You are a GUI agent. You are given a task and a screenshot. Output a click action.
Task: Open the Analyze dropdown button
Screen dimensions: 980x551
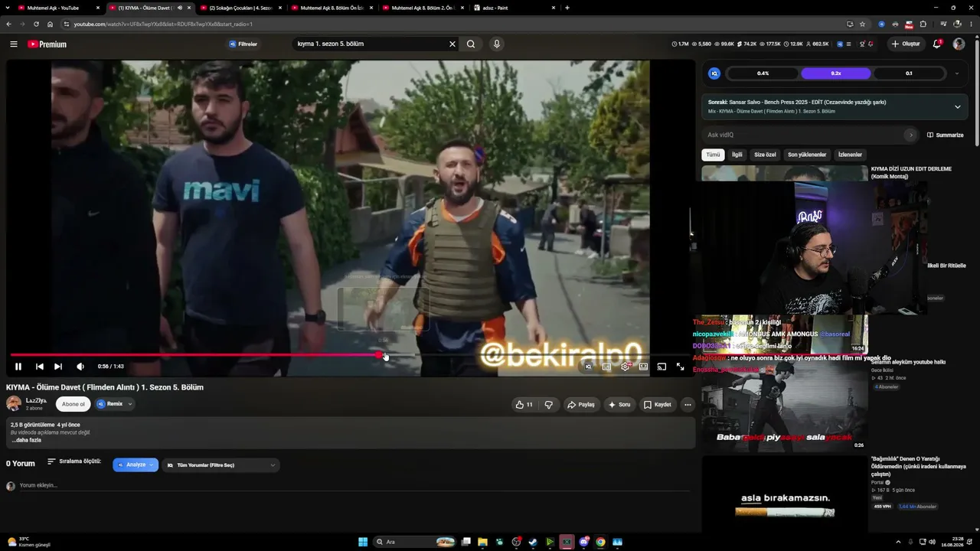[x=136, y=465]
